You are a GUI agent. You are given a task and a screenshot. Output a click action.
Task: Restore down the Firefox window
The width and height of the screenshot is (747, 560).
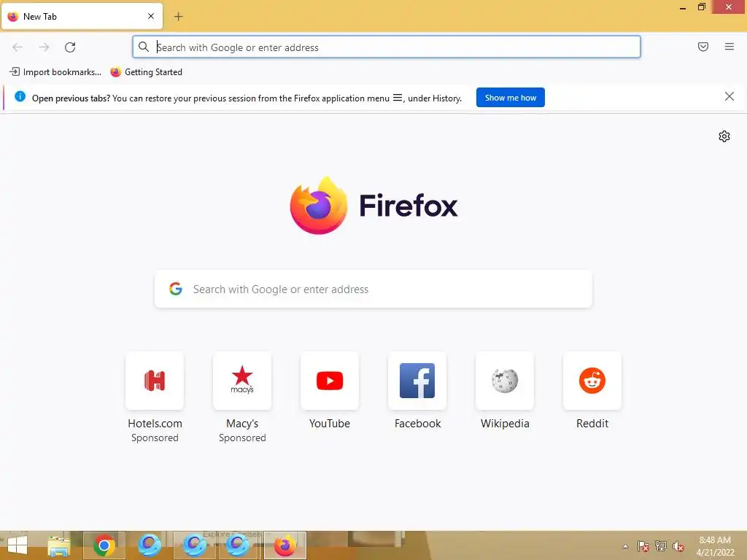point(701,7)
